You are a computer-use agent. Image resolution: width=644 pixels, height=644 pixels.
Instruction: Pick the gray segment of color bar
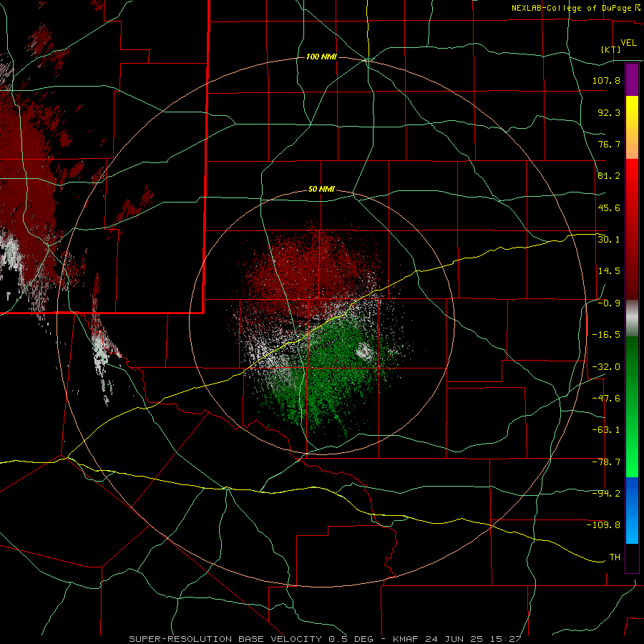632,318
